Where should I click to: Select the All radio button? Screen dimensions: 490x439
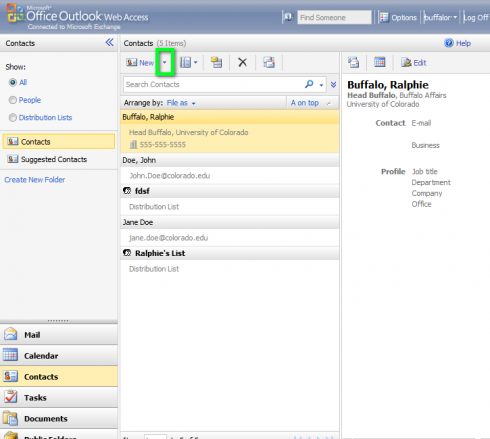(13, 82)
